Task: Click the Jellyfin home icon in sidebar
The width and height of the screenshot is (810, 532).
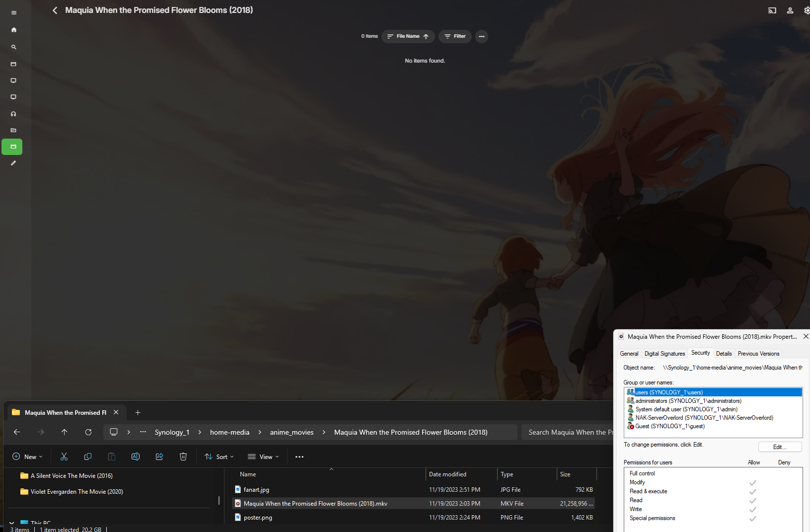Action: tap(14, 30)
